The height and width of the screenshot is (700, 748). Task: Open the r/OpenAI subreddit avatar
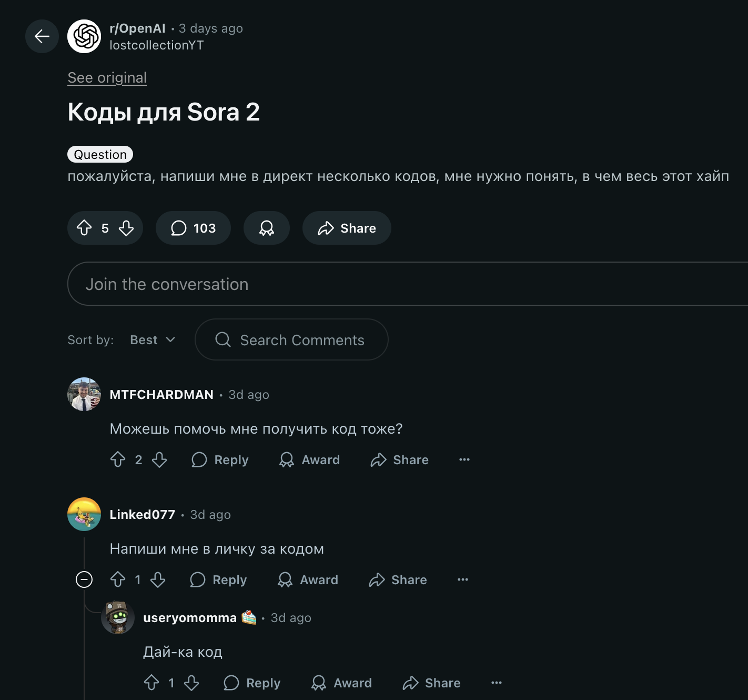(x=84, y=36)
